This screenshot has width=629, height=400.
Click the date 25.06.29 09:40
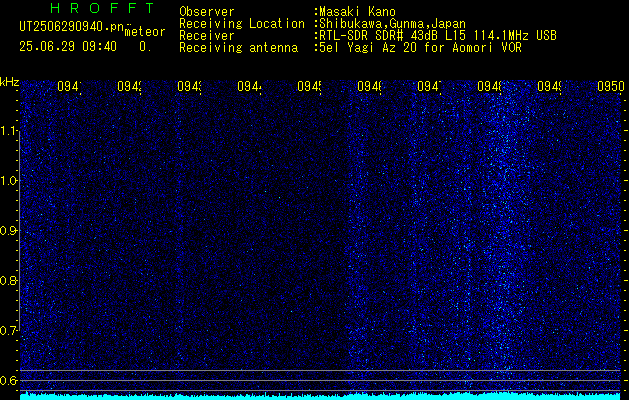pos(68,47)
